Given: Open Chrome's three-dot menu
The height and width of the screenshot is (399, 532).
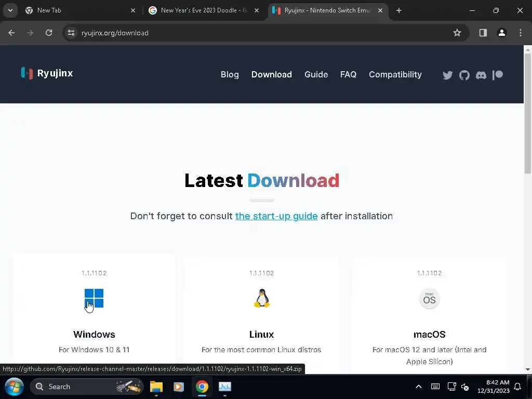Looking at the screenshot, I should coord(521,33).
